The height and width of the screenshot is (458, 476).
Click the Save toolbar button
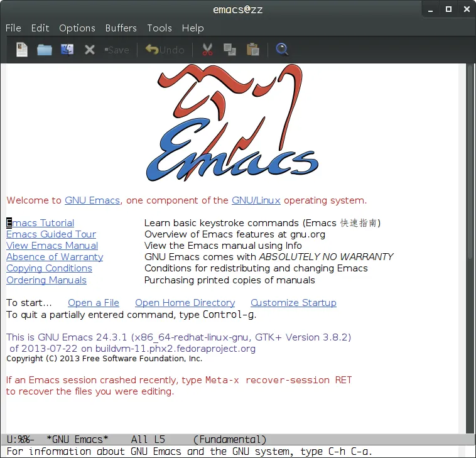pyautogui.click(x=117, y=50)
